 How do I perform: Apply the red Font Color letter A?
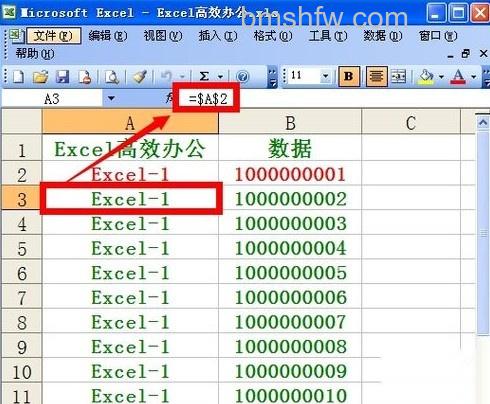pos(458,77)
